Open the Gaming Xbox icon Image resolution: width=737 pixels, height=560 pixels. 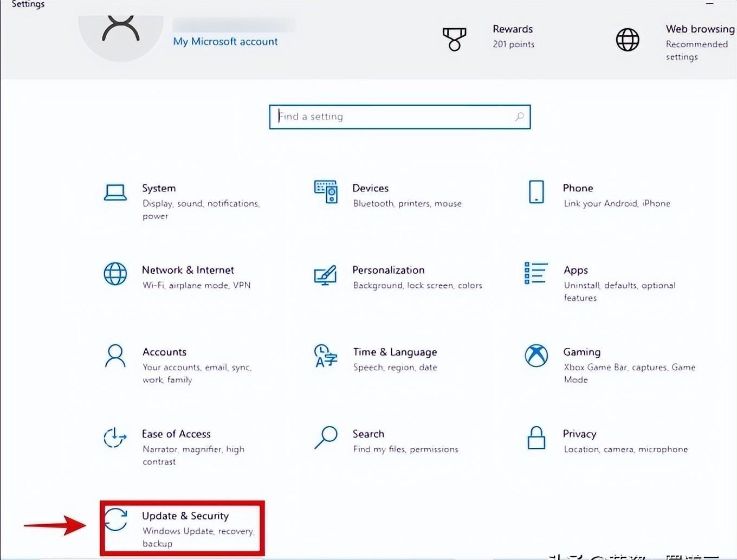[x=536, y=356]
